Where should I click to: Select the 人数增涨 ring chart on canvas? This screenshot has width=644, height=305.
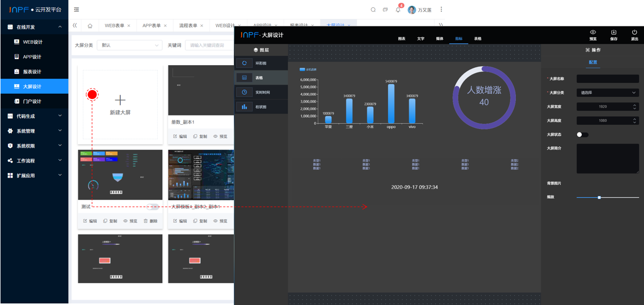(484, 97)
